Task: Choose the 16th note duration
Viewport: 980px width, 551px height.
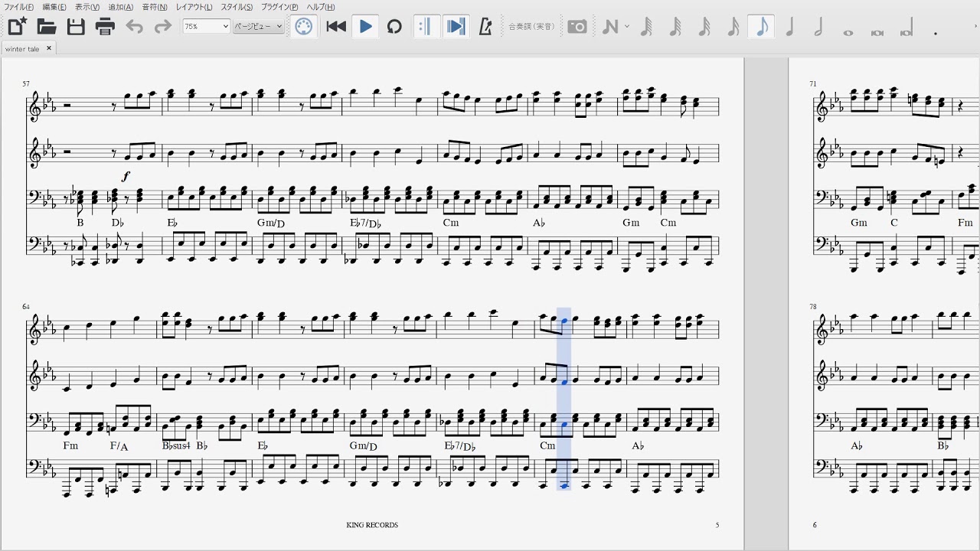Action: (733, 27)
